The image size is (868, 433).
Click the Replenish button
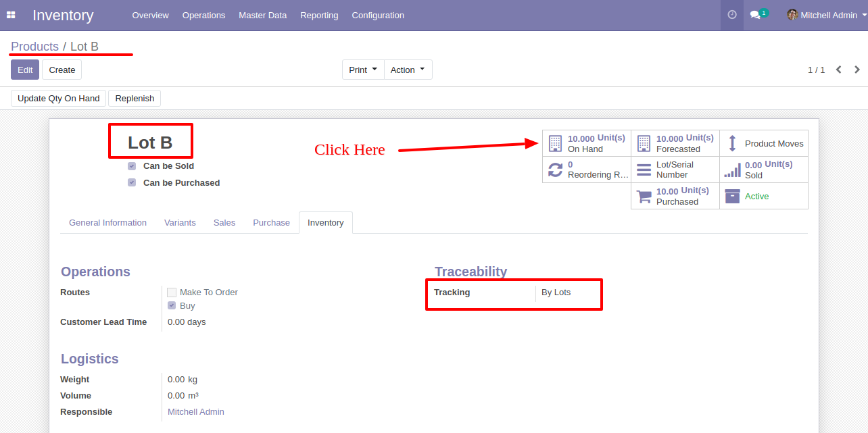click(x=135, y=99)
